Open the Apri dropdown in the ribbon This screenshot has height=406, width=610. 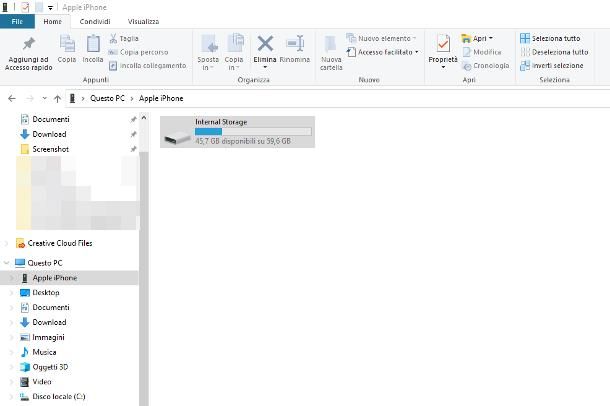[x=477, y=38]
